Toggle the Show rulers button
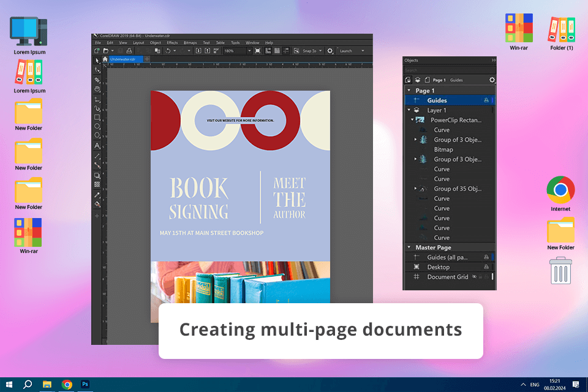 pos(268,51)
